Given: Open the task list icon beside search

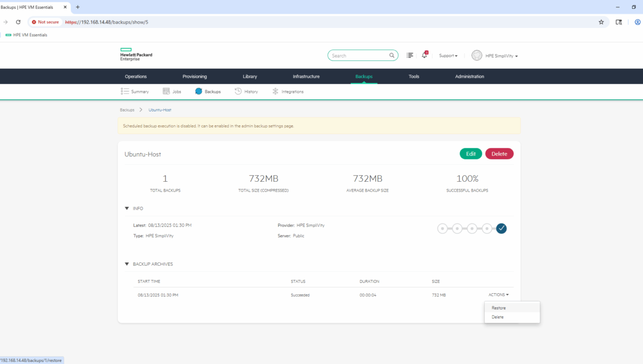Looking at the screenshot, I should [409, 55].
